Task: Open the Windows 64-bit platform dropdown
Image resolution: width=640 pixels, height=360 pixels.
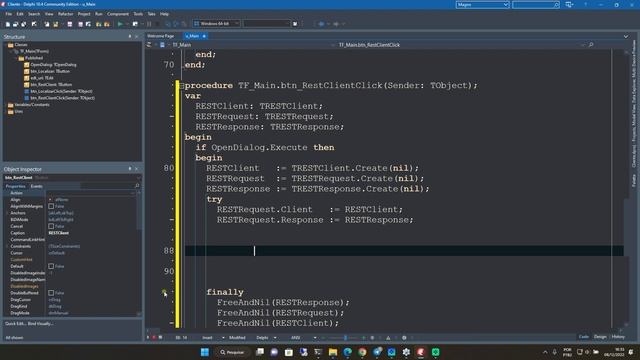Action: point(236,24)
